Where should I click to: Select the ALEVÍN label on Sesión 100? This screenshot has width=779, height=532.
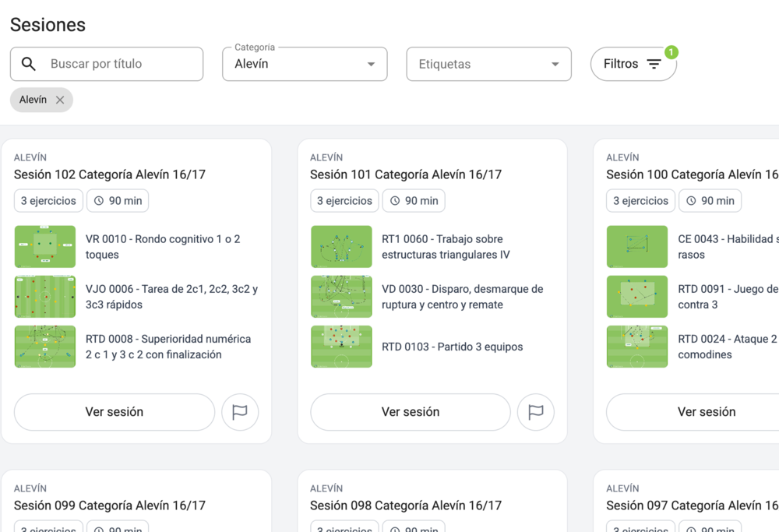click(x=623, y=157)
